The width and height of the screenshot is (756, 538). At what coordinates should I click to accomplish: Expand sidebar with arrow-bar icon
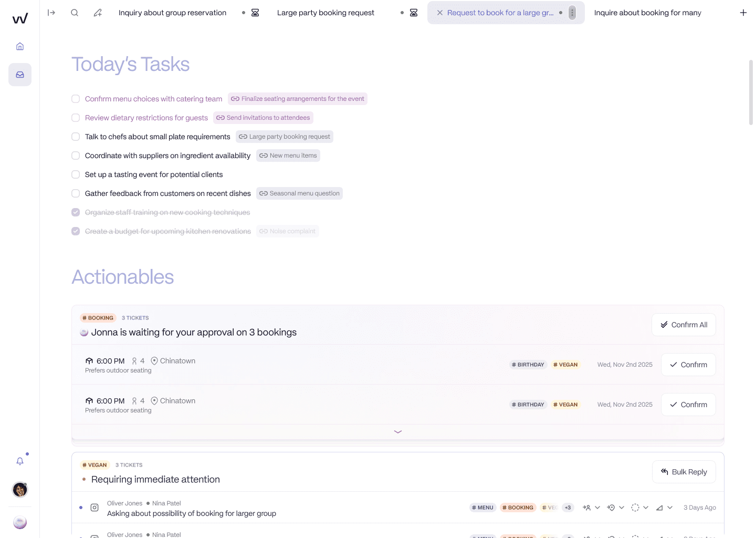pyautogui.click(x=51, y=13)
